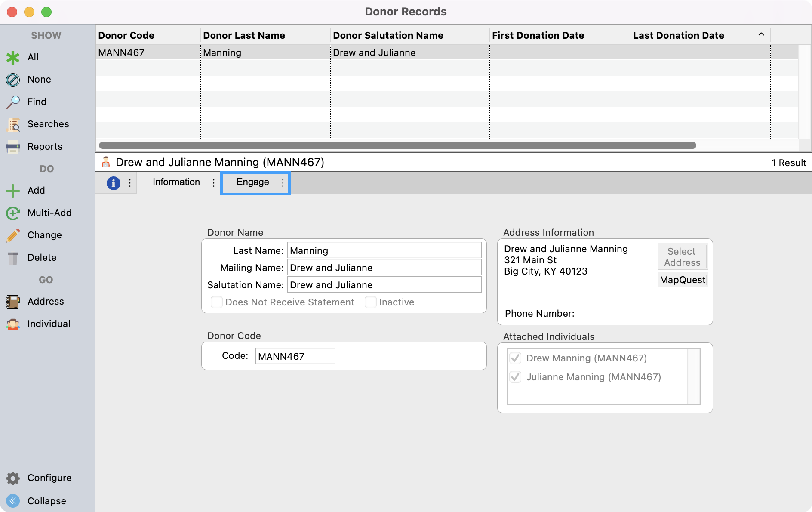Open the options dots beside the Information tab
Image resolution: width=812 pixels, height=512 pixels.
[214, 183]
